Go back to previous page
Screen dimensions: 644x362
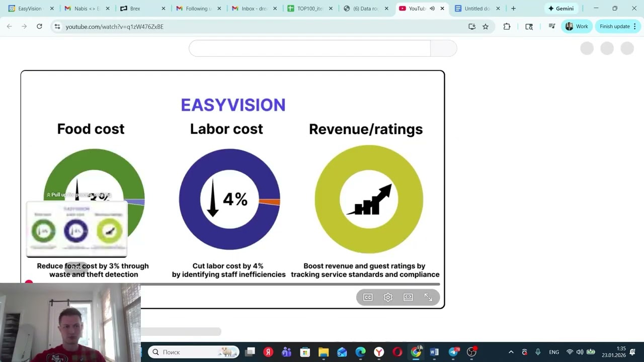9,27
